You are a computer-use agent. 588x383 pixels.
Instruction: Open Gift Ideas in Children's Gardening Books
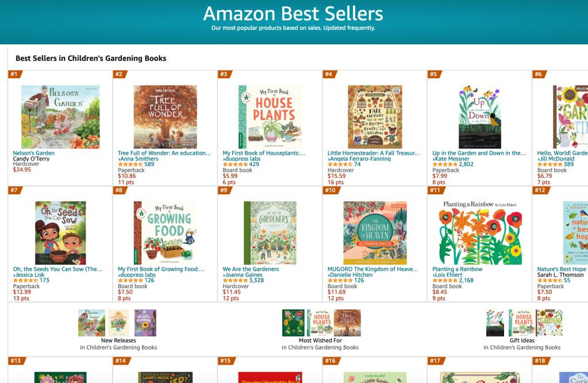tap(522, 340)
